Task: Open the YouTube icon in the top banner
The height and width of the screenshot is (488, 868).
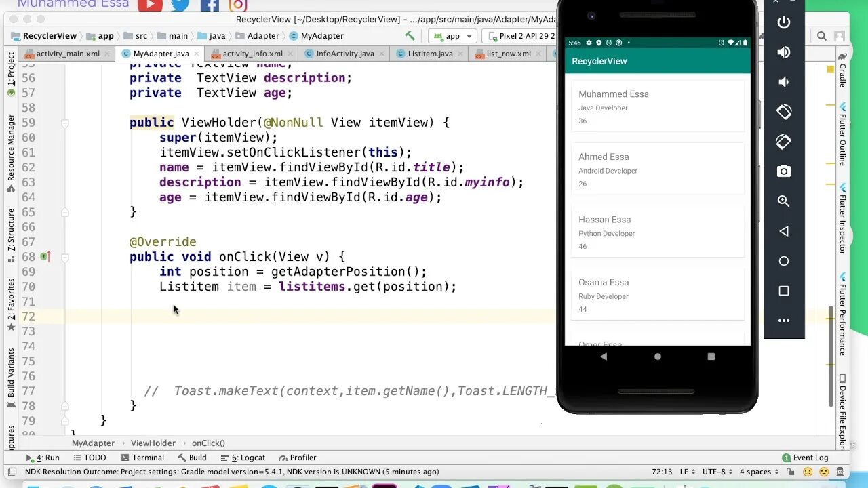Action: 150,5
